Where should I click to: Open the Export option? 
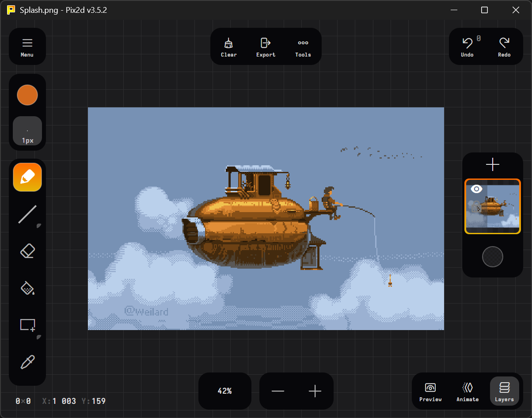[x=266, y=47]
